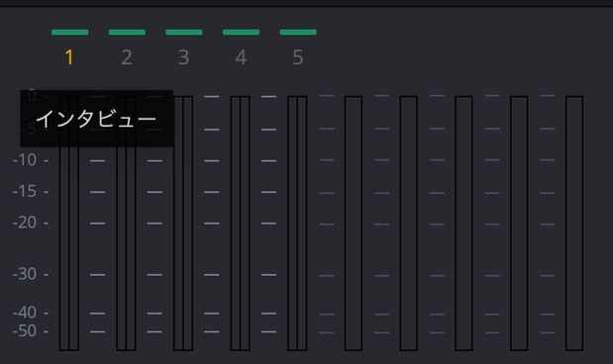Click the last meter bar on the right
This screenshot has width=613, height=364.
[x=574, y=223]
